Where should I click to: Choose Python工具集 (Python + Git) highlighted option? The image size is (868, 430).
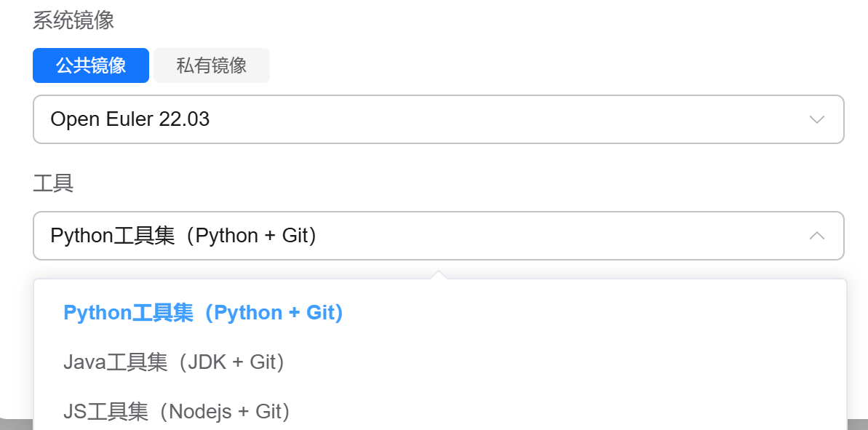203,313
